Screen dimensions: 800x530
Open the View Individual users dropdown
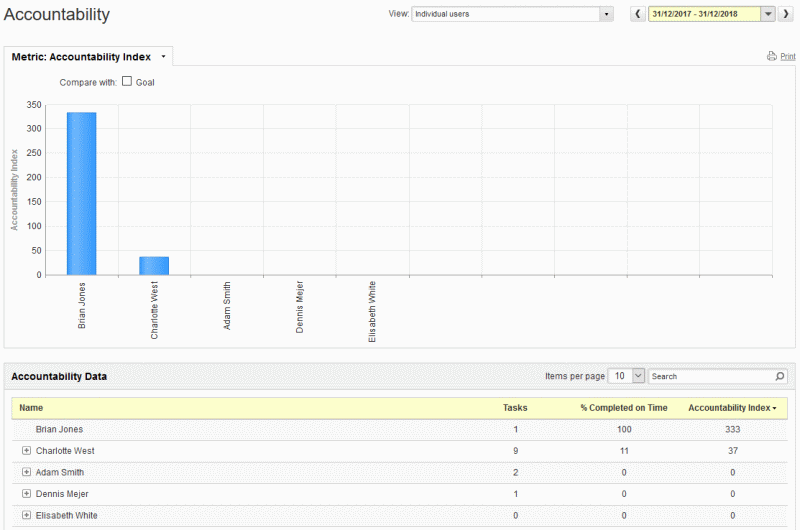[x=512, y=14]
